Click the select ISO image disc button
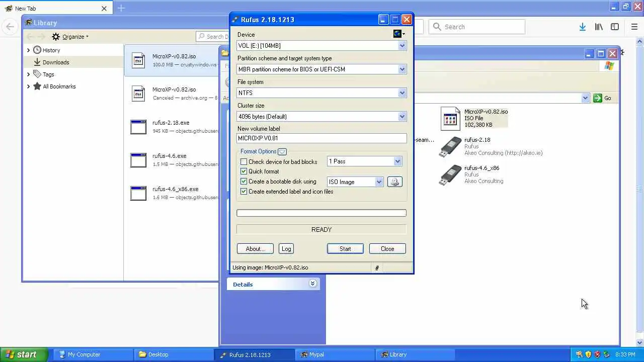Screen dimensions: 644x362 coord(394,182)
